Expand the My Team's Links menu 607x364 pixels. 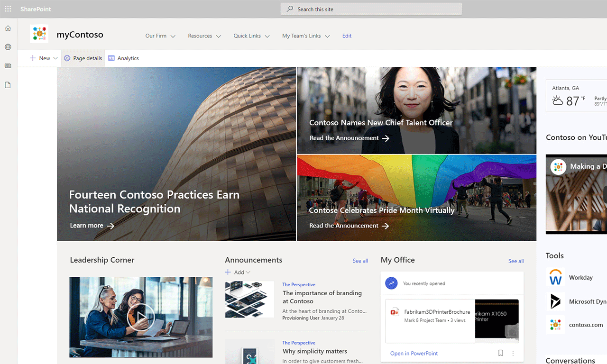328,36
